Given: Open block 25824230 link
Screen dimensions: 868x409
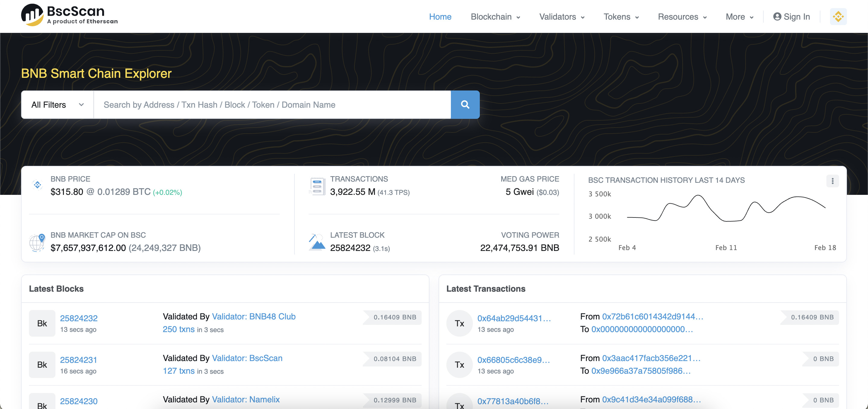Looking at the screenshot, I should pos(79,401).
